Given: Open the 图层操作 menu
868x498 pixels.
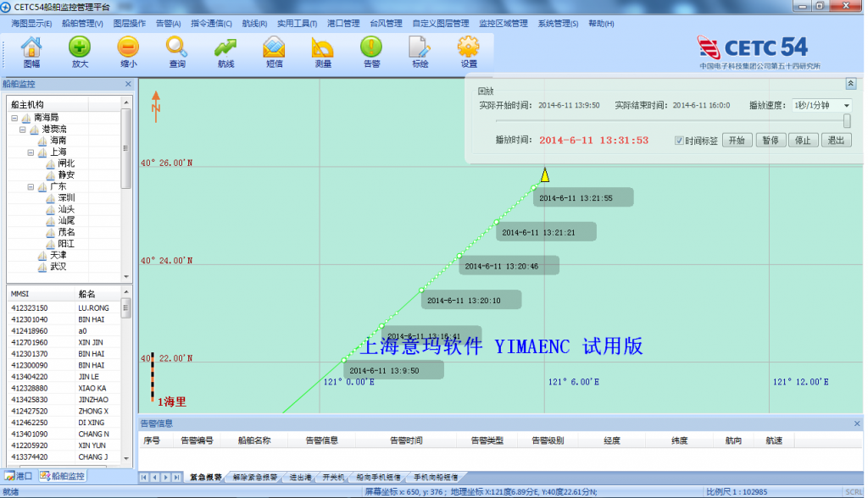Looking at the screenshot, I should (130, 23).
